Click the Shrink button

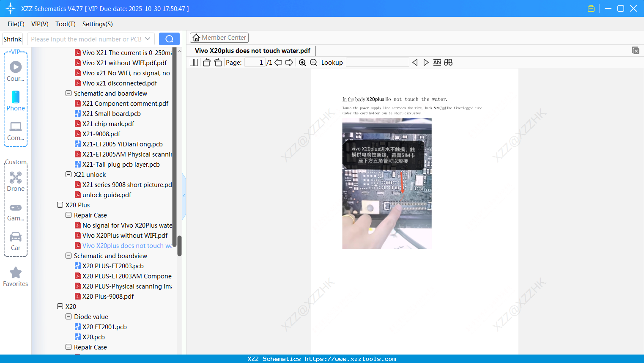click(13, 39)
